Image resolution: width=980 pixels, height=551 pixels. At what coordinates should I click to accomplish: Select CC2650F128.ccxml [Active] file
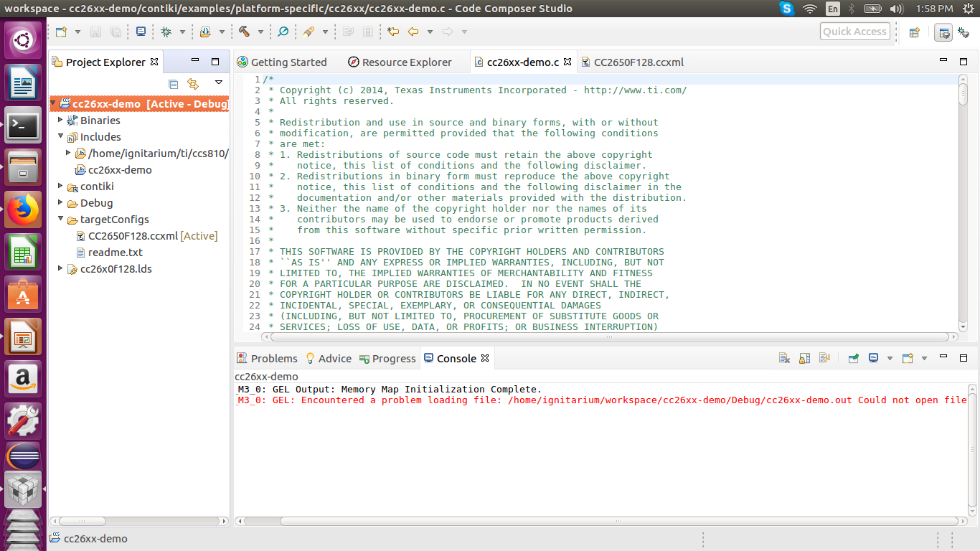tap(146, 236)
